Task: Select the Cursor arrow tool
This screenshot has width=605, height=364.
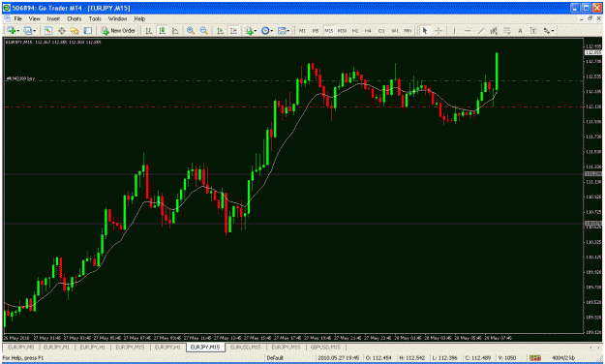Action: (x=425, y=30)
